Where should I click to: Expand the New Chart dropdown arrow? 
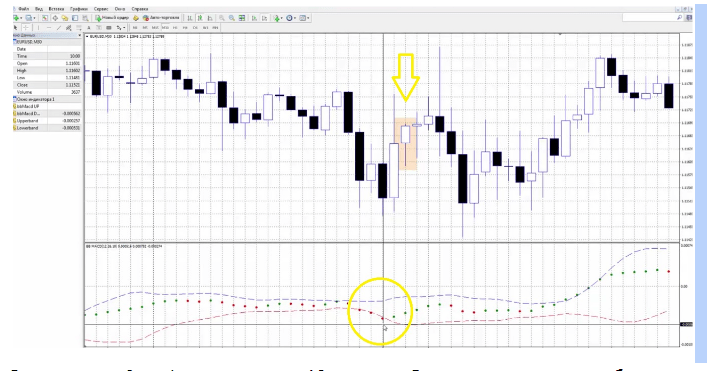click(21, 18)
